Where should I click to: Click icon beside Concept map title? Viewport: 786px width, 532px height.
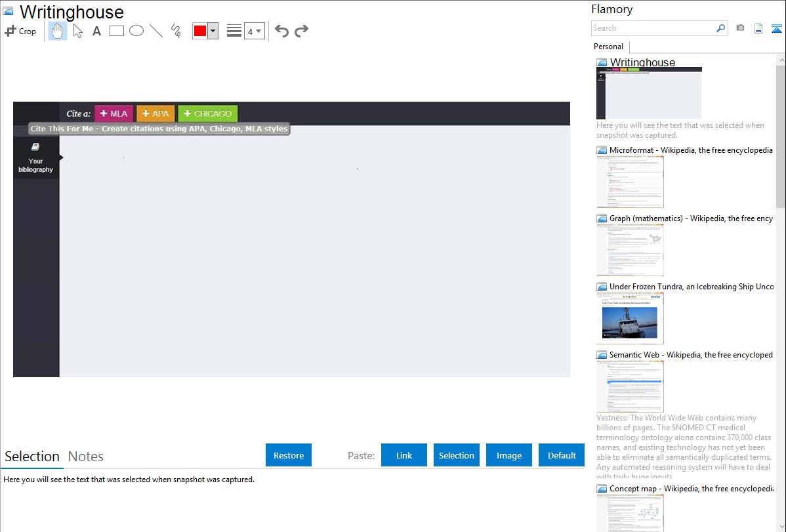coord(602,489)
